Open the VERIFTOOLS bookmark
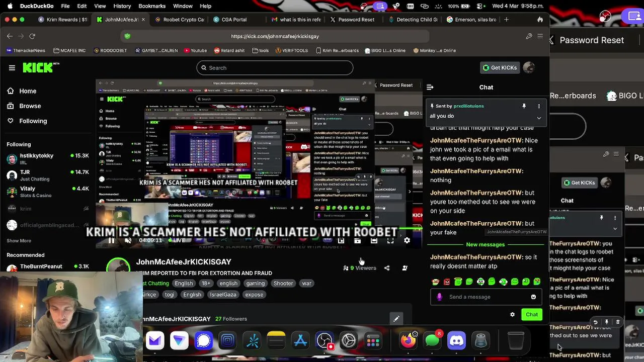Image resolution: width=644 pixels, height=362 pixels. [291, 50]
